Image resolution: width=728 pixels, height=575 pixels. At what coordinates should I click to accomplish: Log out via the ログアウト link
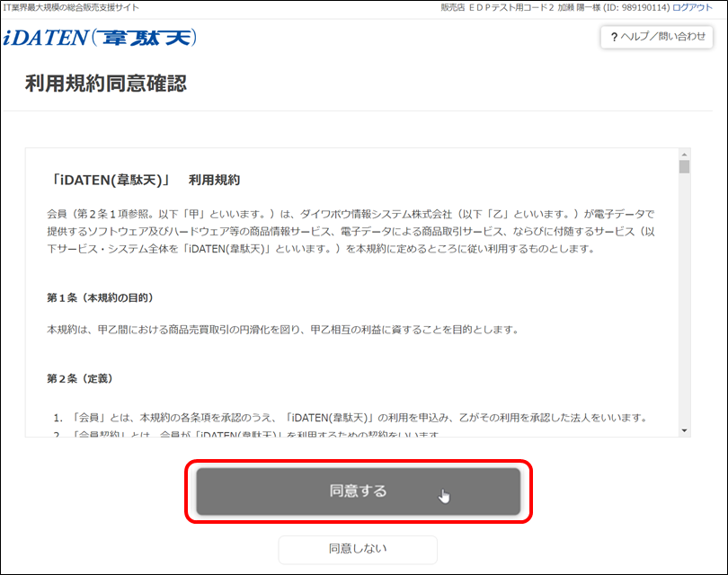click(x=693, y=7)
